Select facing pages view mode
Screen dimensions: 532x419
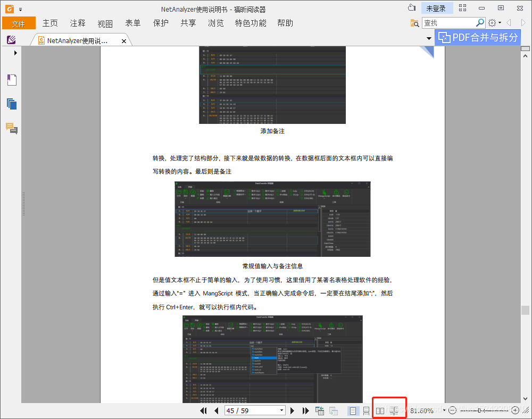(x=380, y=411)
